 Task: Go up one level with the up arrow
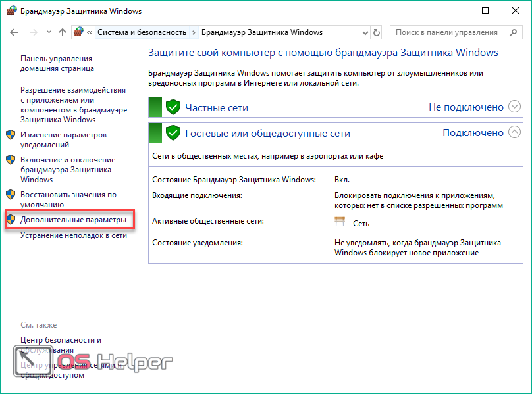(x=62, y=32)
